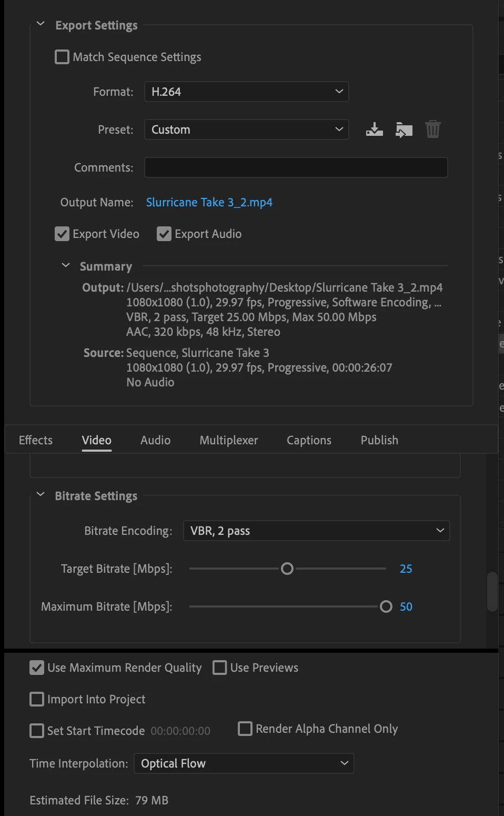Click the Target Bitrate value 25

tap(406, 569)
